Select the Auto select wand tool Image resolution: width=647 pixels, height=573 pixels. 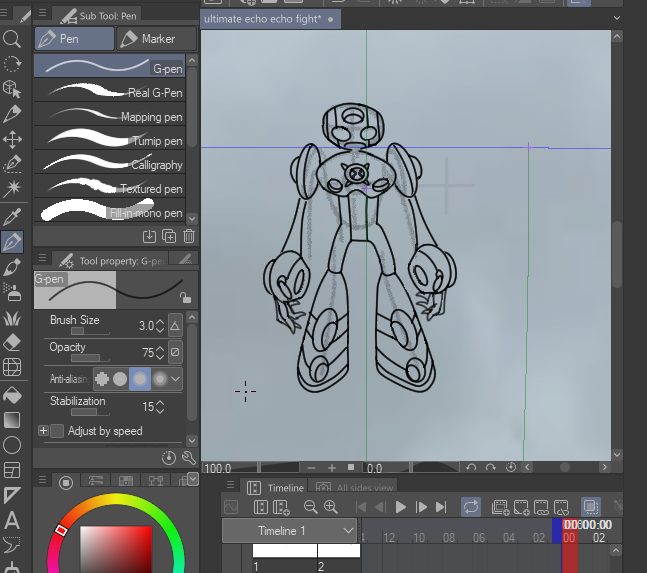click(x=12, y=188)
